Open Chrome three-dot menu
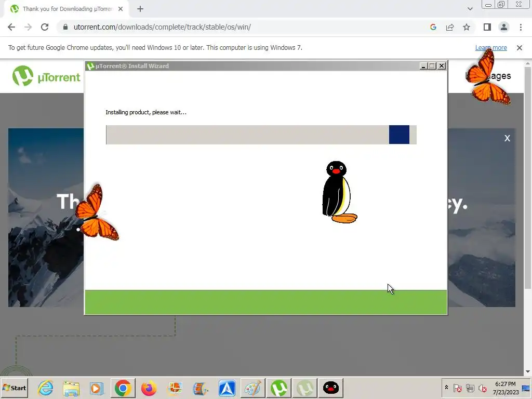 (521, 27)
